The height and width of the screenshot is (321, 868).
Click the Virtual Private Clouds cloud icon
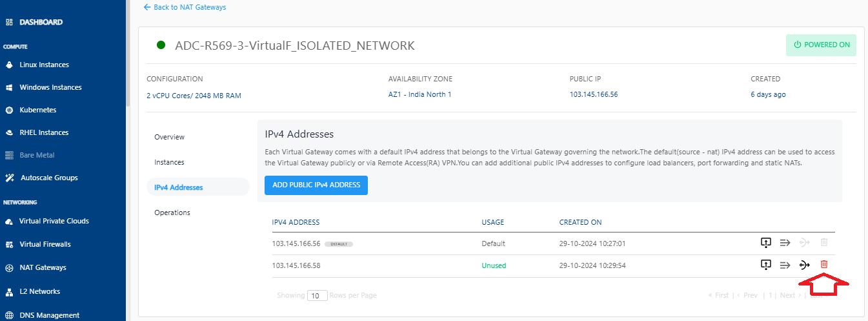9,222
